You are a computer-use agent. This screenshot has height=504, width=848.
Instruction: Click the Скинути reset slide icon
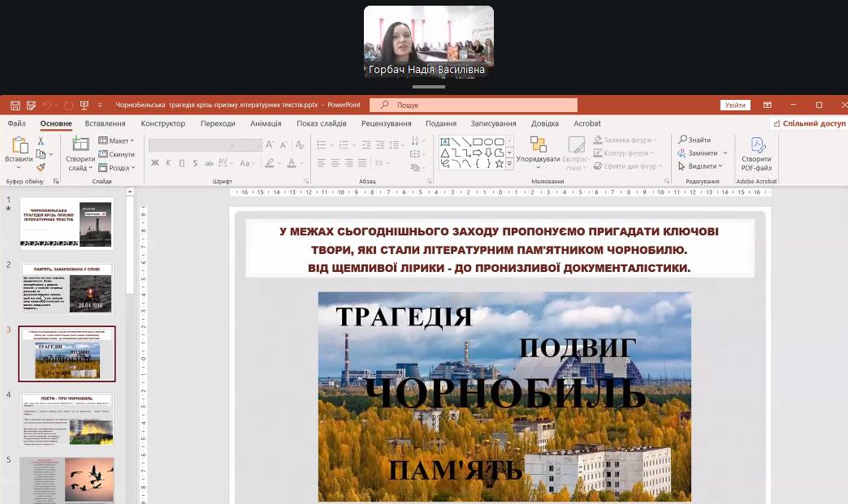[116, 154]
